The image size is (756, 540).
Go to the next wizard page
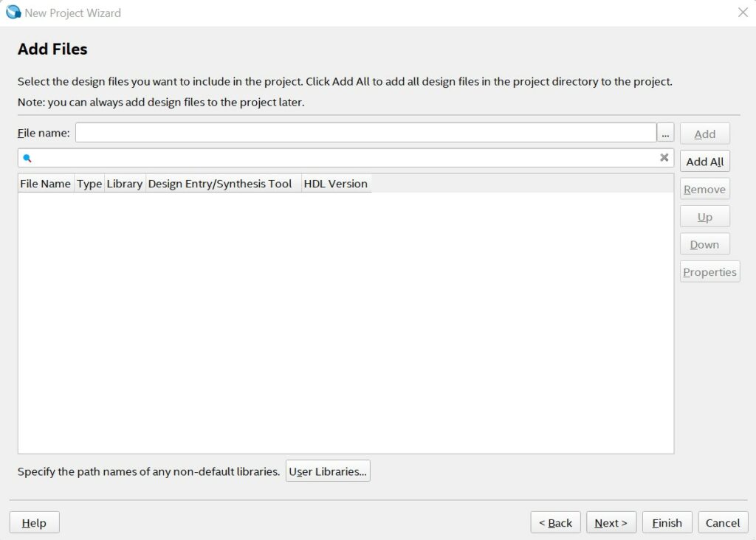click(x=611, y=523)
